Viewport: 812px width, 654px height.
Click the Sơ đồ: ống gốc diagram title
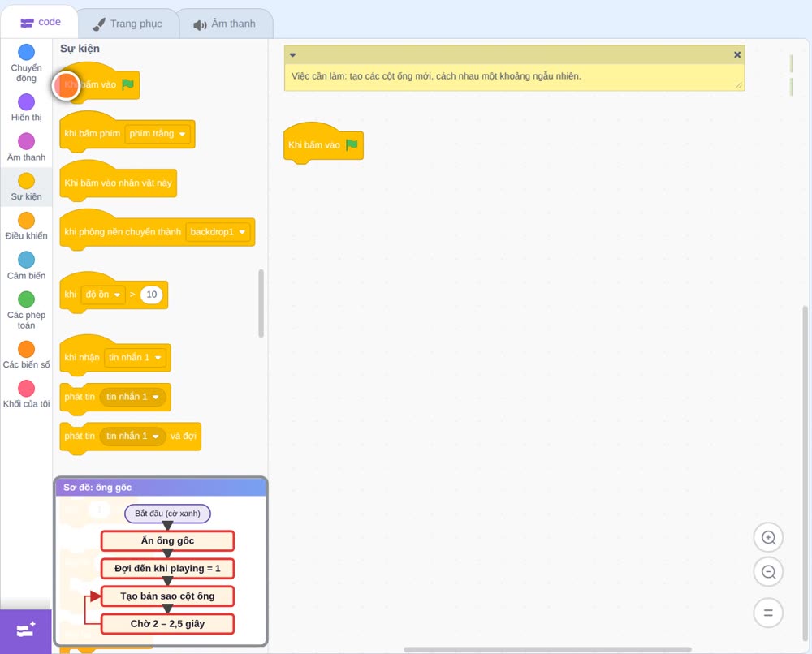point(97,488)
